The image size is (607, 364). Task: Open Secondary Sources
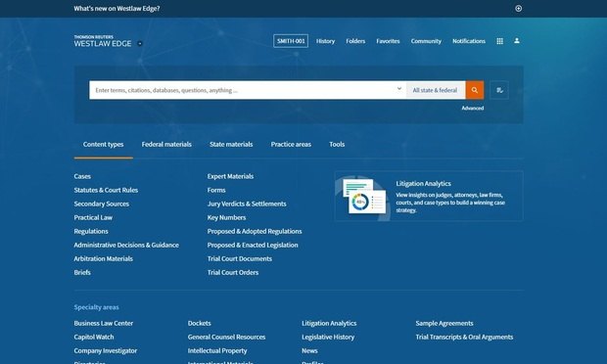click(x=102, y=204)
